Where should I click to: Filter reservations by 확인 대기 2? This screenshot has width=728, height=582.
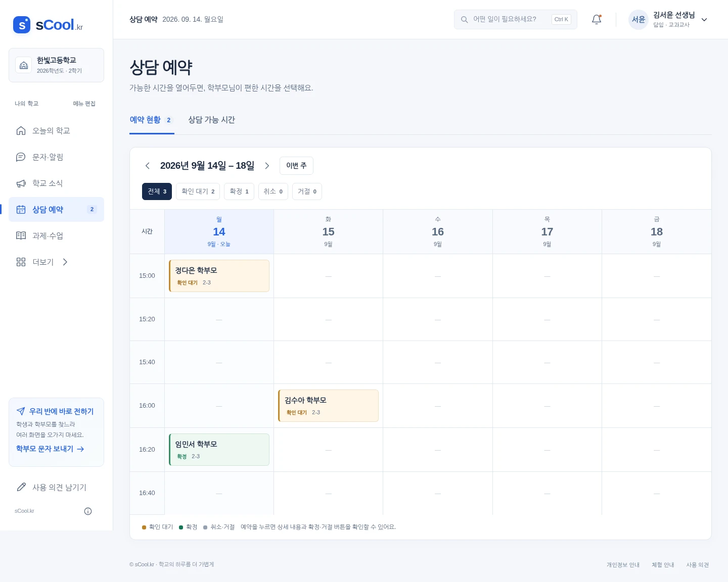(198, 191)
